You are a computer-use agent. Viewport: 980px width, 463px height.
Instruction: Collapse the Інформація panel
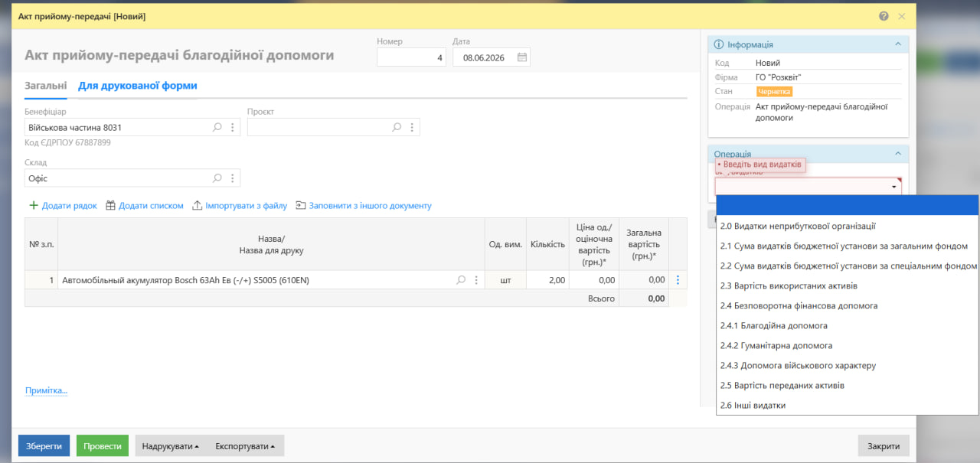[898, 44]
